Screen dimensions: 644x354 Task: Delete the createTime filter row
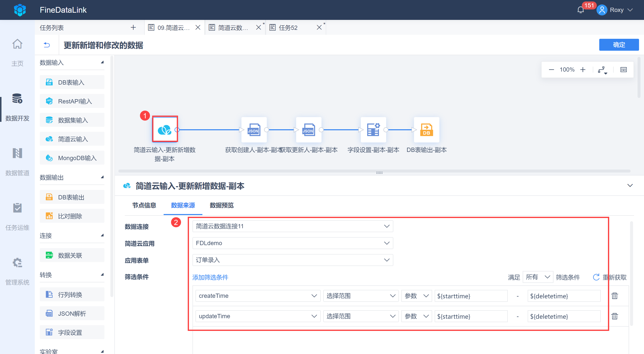point(614,296)
